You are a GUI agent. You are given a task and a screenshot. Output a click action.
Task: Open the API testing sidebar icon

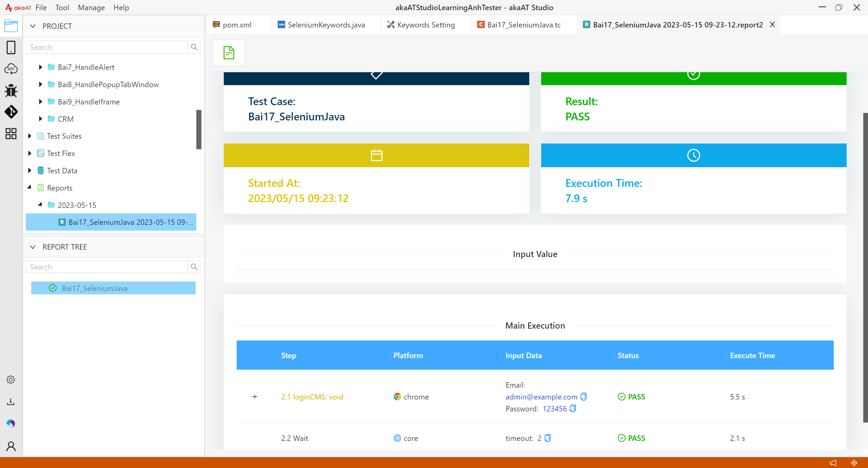[x=11, y=69]
